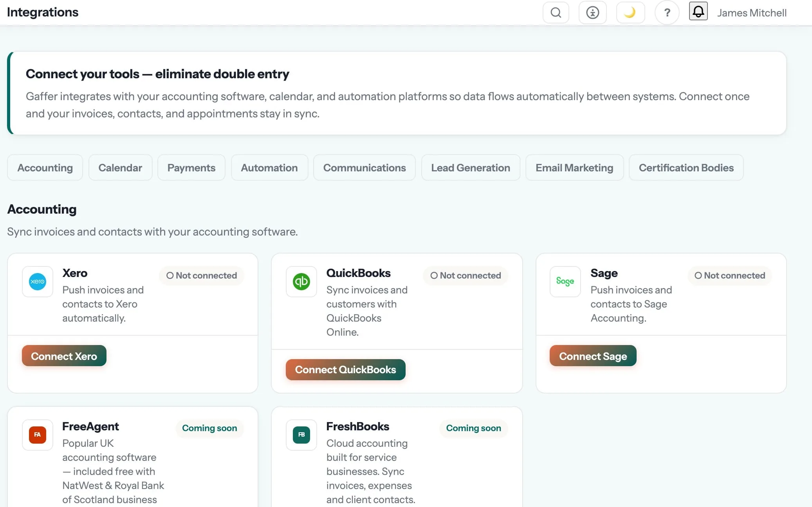Open the help question mark icon
The height and width of the screenshot is (507, 812).
click(x=667, y=13)
